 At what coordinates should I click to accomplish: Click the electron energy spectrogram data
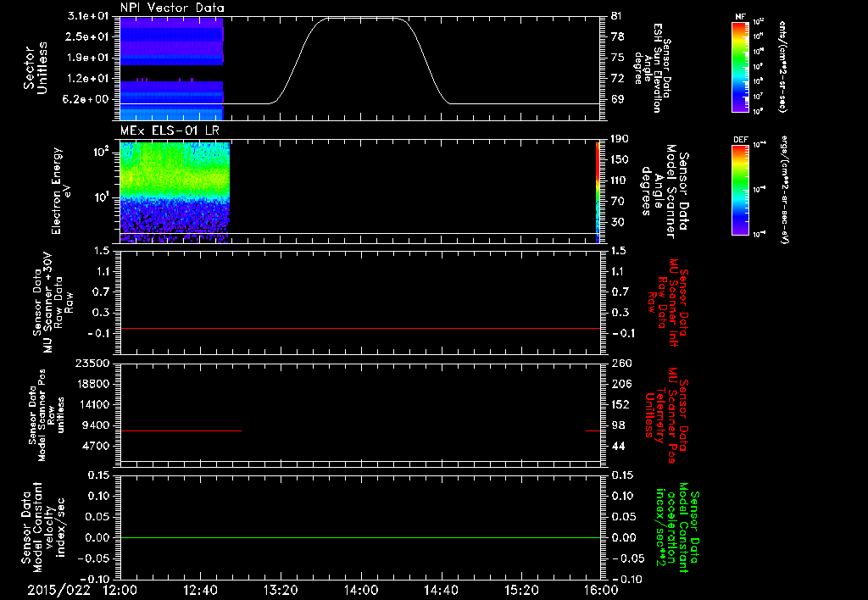175,192
